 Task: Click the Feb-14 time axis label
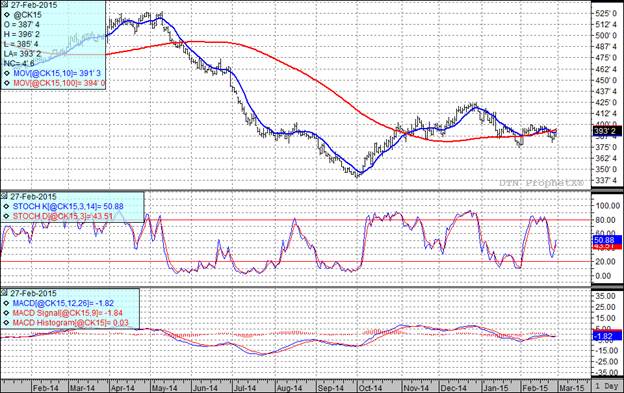(x=45, y=387)
